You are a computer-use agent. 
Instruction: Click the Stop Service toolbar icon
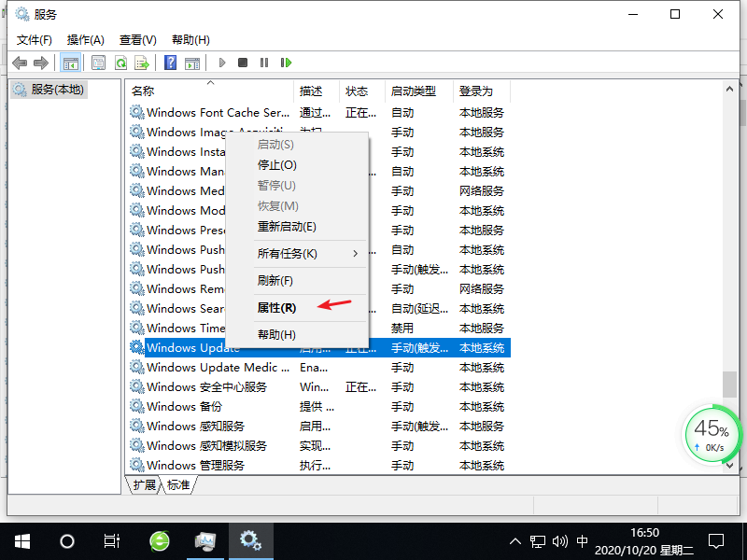tap(243, 63)
